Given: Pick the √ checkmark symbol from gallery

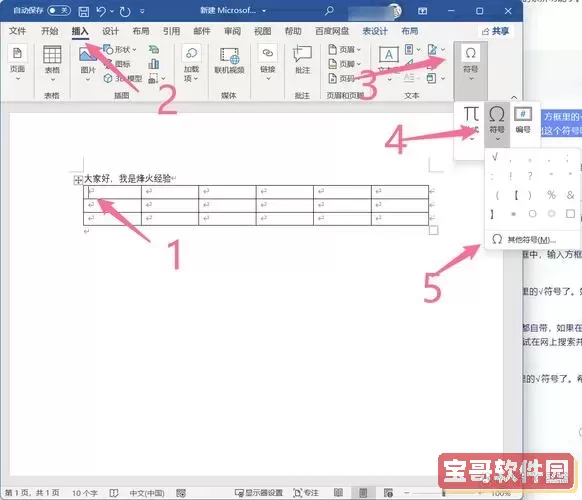Looking at the screenshot, I should click(x=495, y=157).
